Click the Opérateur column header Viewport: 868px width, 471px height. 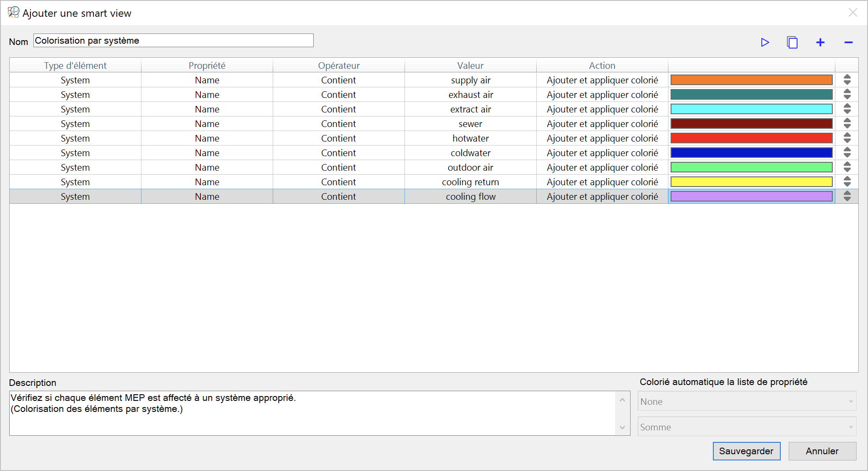pos(339,65)
